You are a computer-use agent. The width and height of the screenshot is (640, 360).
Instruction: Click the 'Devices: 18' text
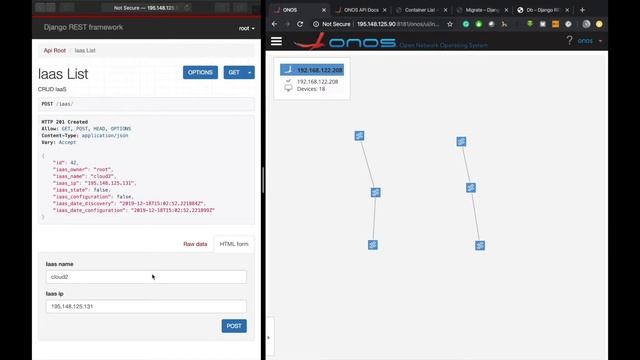(x=311, y=89)
